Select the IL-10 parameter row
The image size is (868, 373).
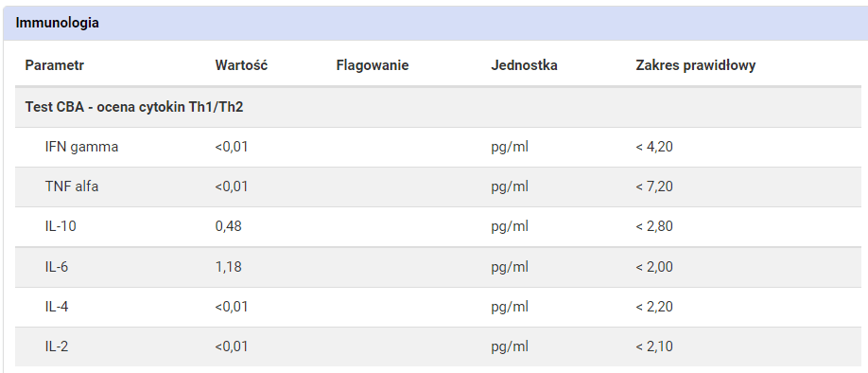click(438, 226)
